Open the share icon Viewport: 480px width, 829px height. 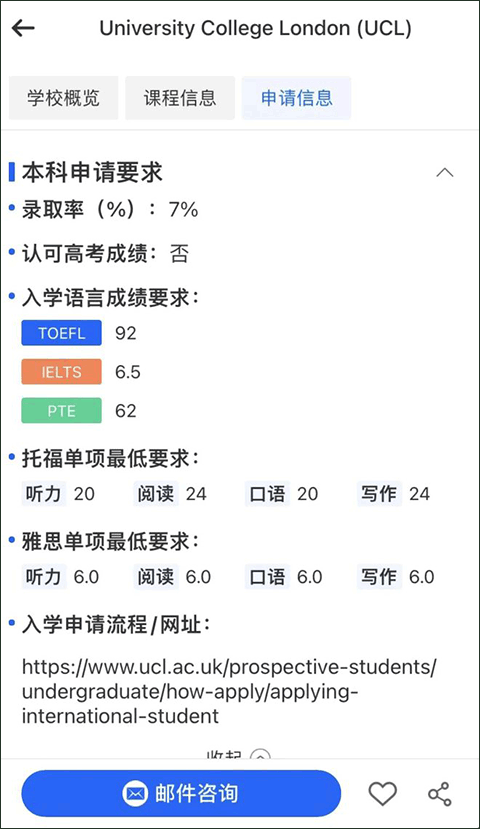pos(440,794)
